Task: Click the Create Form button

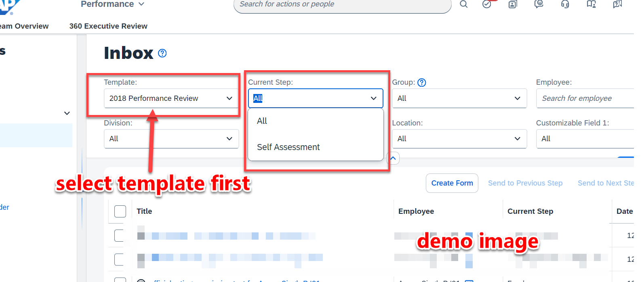Action: point(452,183)
